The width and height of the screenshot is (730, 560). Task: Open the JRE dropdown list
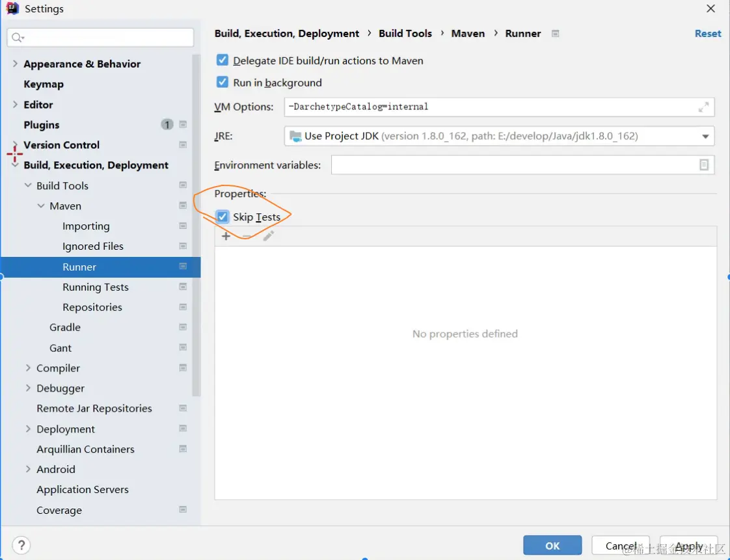coord(705,137)
